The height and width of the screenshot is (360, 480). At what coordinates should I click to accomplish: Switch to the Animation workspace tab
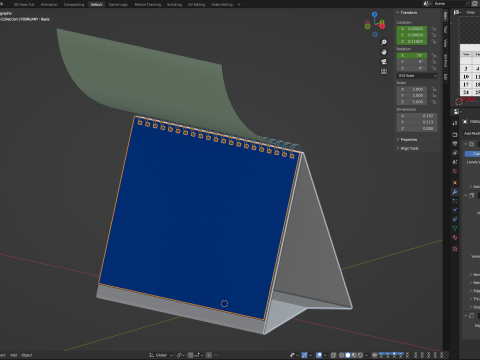[x=49, y=4]
